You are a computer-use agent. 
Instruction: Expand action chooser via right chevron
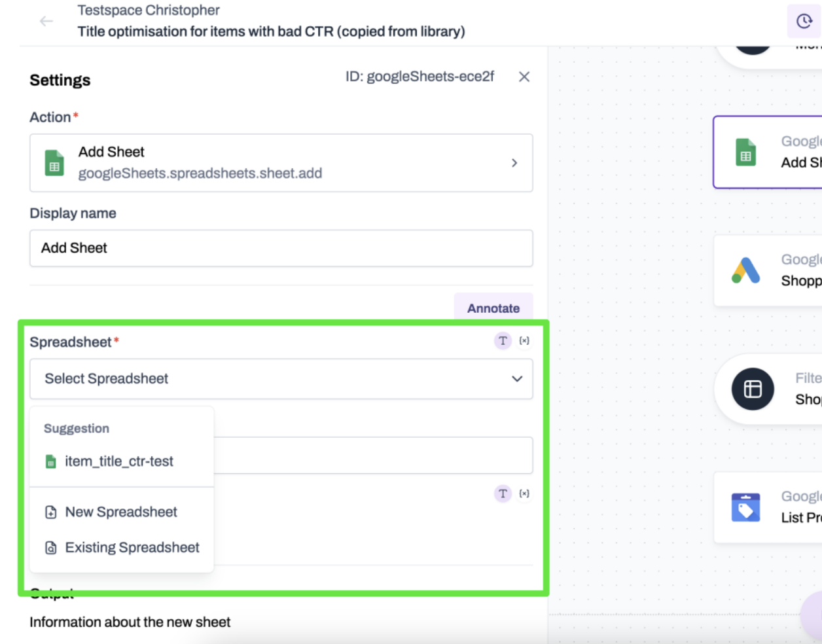(x=514, y=163)
